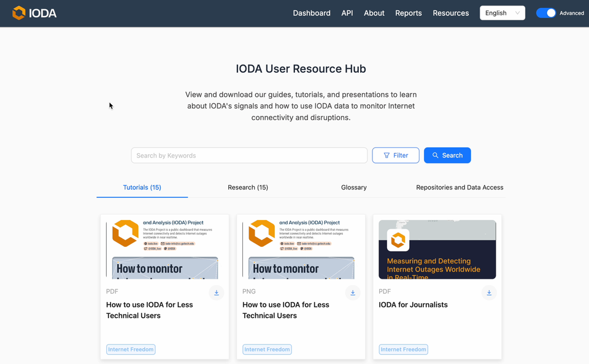
Task: Download the PNG version of the tutorial
Action: (x=352, y=292)
